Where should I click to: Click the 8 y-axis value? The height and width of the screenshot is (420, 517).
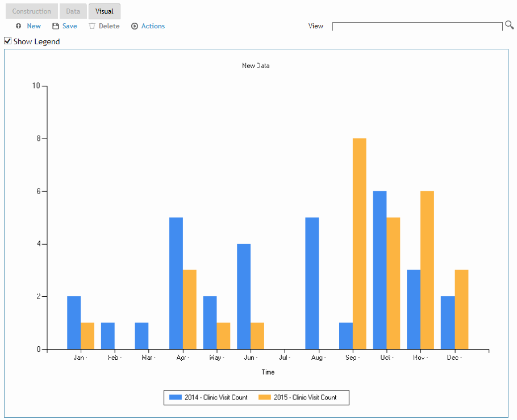coord(39,138)
